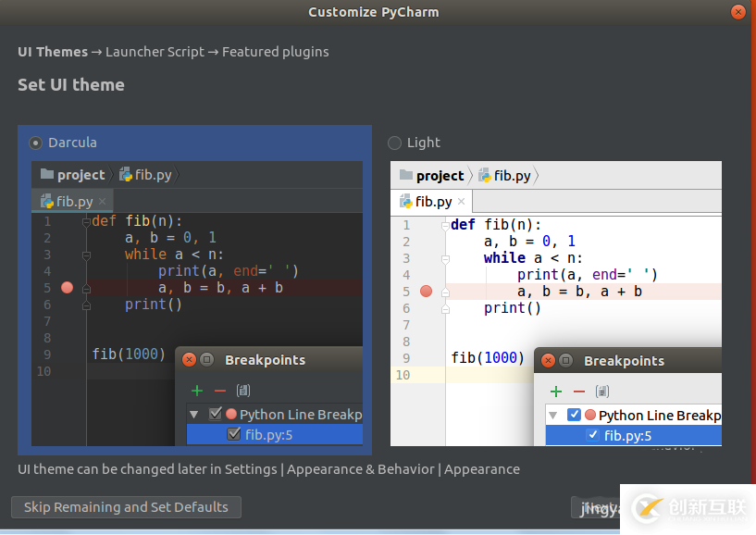756x535 pixels.
Task: Click green plus icon in dark Breakpoints panel
Action: 197,391
